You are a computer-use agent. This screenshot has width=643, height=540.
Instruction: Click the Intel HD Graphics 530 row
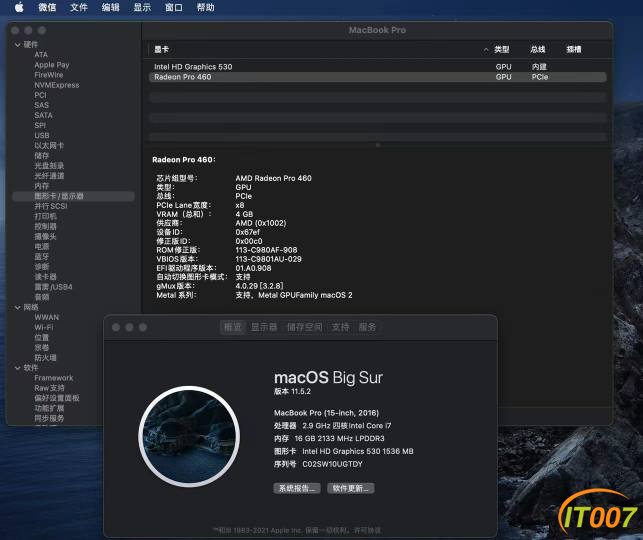(x=377, y=67)
